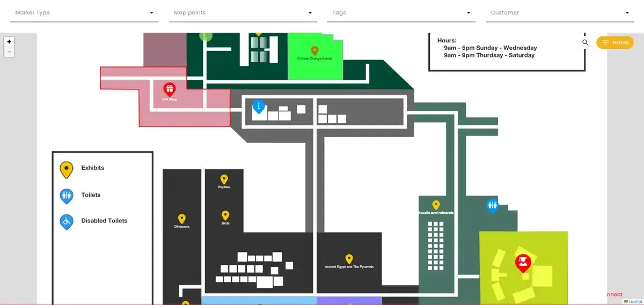This screenshot has height=305, width=644.
Task: Select the yellow Exhibits legend pin
Action: [66, 170]
